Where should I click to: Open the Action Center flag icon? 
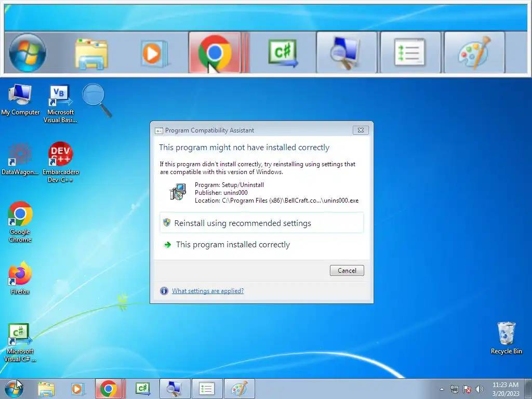(x=467, y=389)
